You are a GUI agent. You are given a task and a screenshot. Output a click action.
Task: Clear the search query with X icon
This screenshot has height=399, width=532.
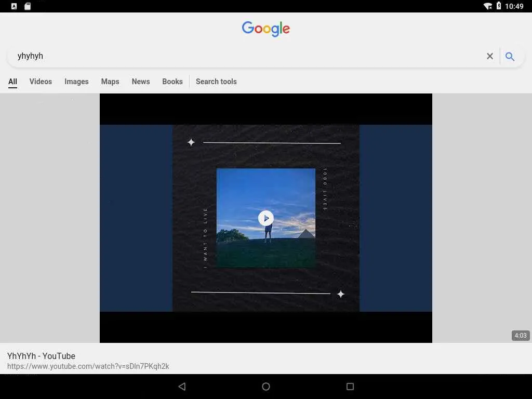489,56
